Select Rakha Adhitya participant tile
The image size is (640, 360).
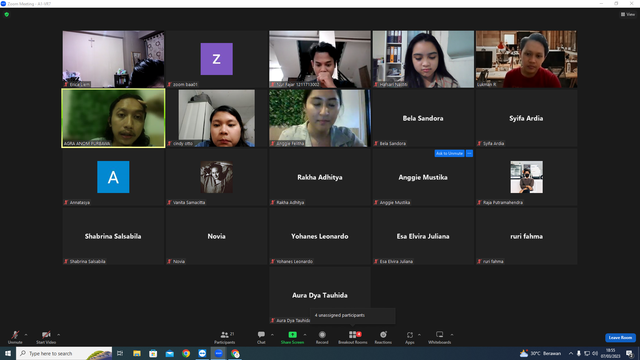click(320, 177)
